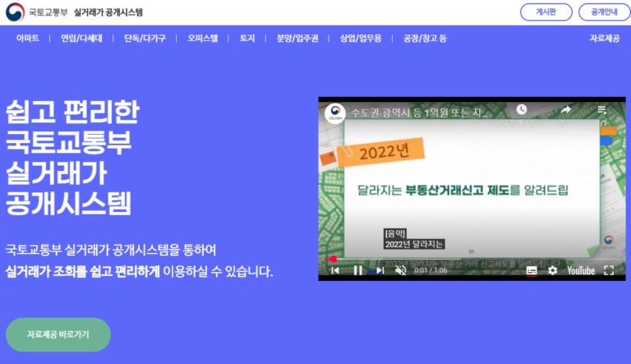Pause the YouTube video
The height and width of the screenshot is (364, 631).
point(357,270)
